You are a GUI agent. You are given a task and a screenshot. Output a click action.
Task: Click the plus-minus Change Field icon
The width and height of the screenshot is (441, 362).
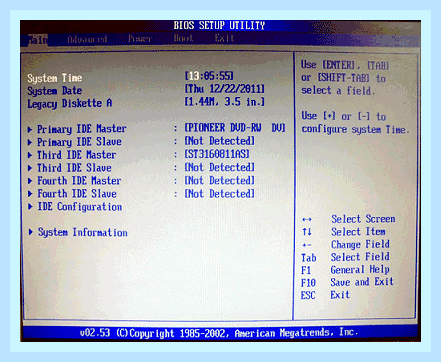(x=307, y=245)
